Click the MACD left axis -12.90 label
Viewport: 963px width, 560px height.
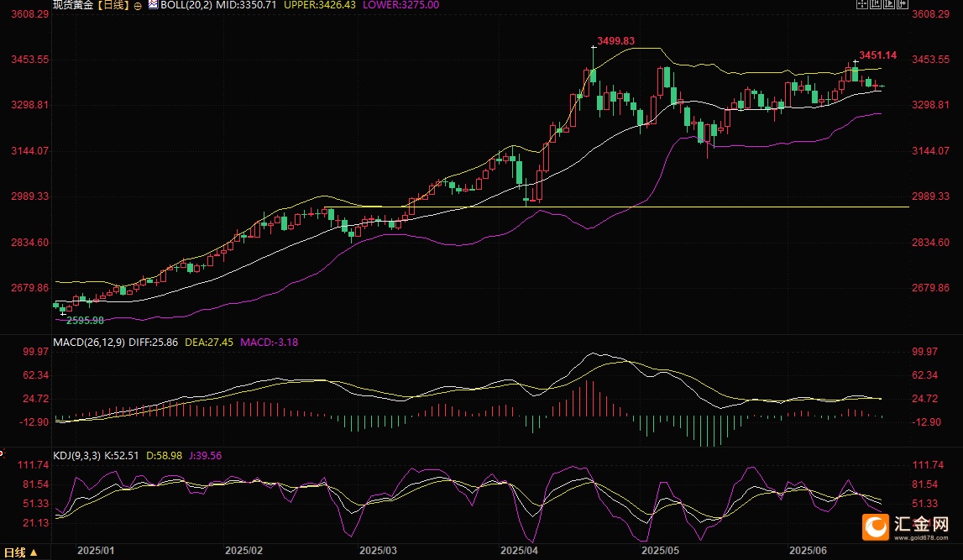click(34, 422)
